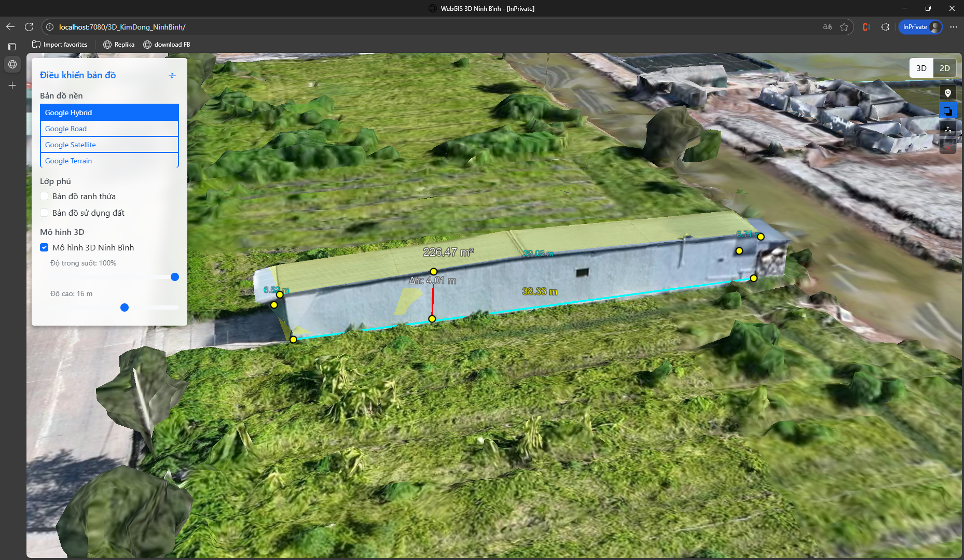Screen dimensions: 964x560
Task: Enable Bản đồ sử dụng đất checkbox
Action: tap(45, 213)
